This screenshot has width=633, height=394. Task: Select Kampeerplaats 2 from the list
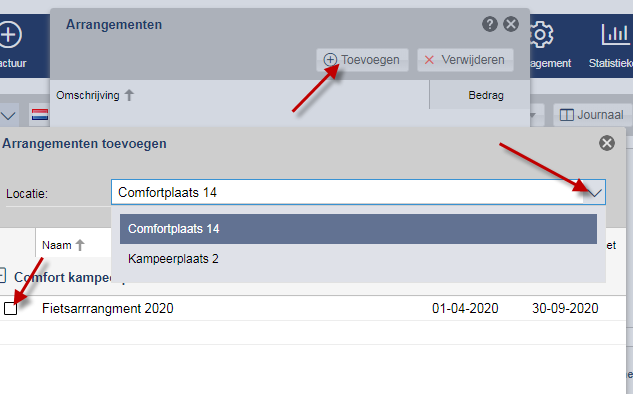tap(358, 259)
